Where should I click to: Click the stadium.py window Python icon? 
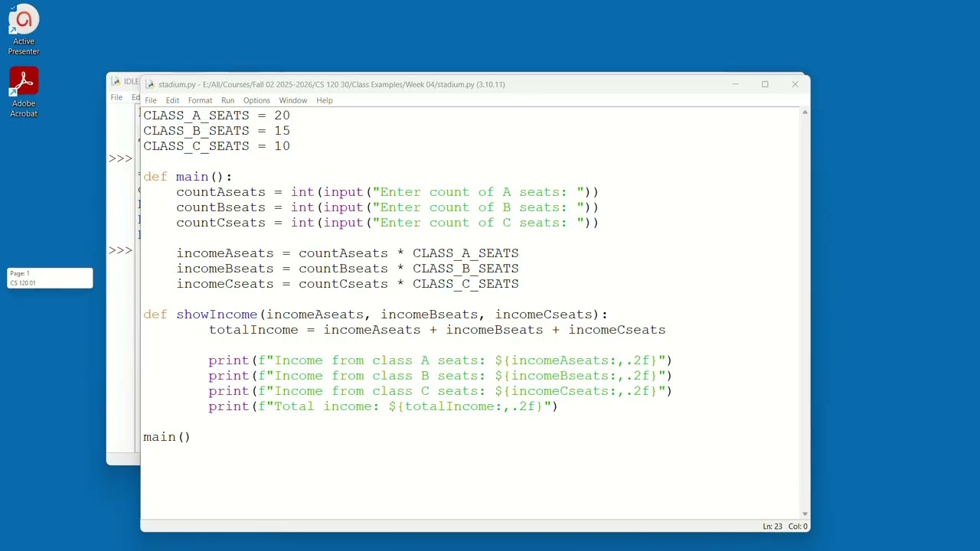pyautogui.click(x=150, y=85)
